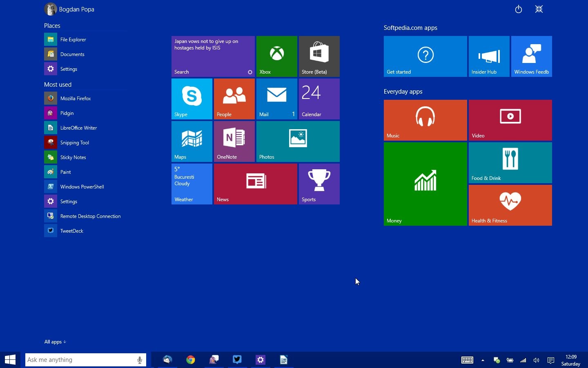Click the Music headphones tile

(425, 120)
